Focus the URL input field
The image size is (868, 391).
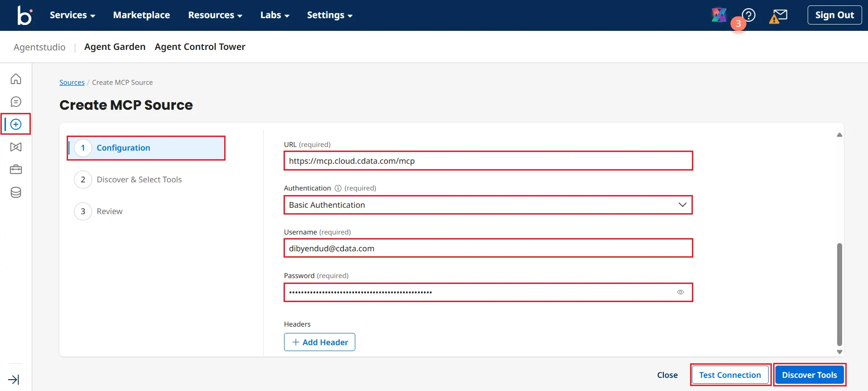click(488, 161)
